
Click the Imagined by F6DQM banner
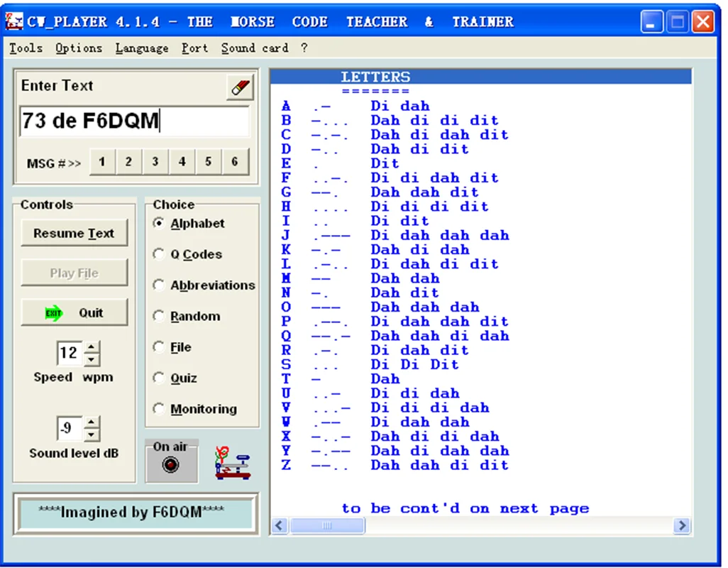(x=136, y=513)
